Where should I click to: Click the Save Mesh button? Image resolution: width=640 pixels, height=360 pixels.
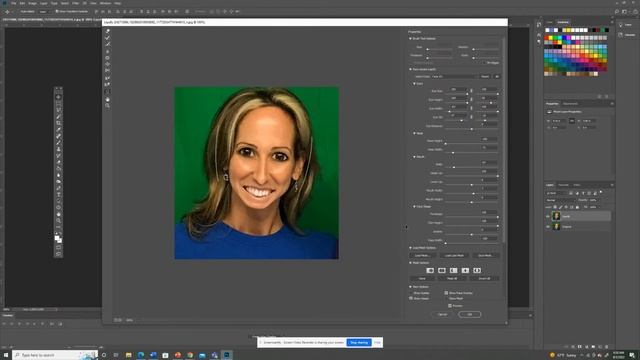point(485,256)
